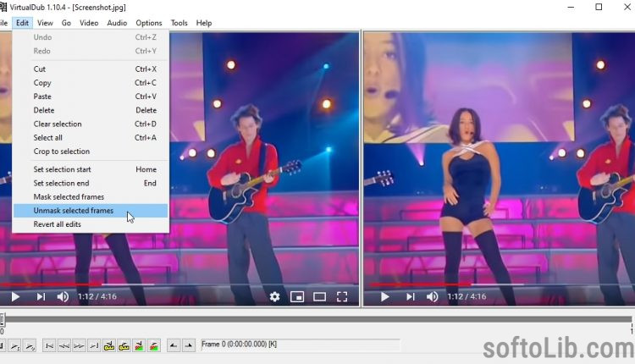Open the Options menu
This screenshot has height=364, width=635.
(x=149, y=23)
